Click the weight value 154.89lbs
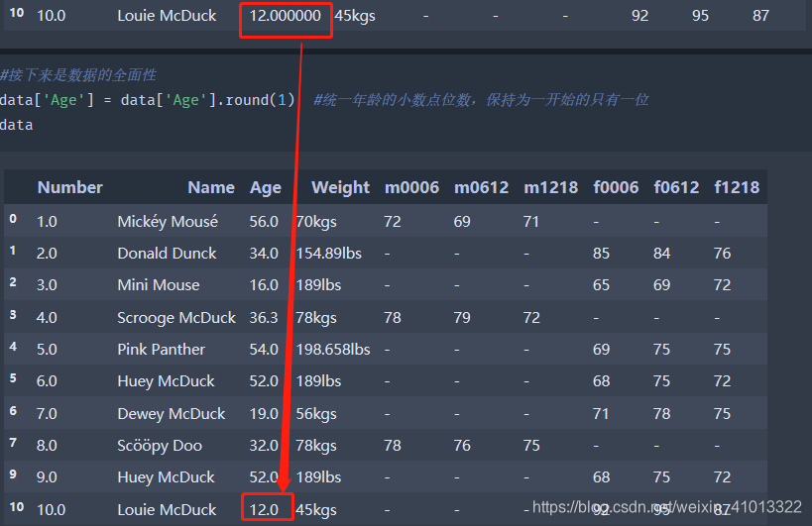The height and width of the screenshot is (526, 812). click(328, 254)
